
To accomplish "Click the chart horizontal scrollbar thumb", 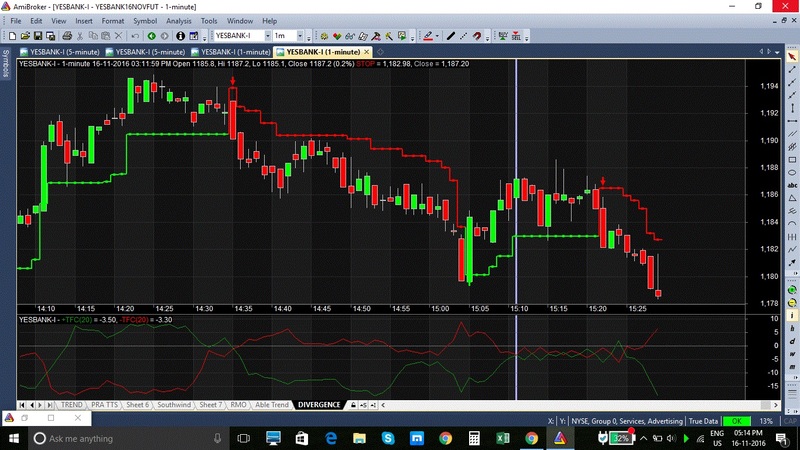I will (765, 405).
